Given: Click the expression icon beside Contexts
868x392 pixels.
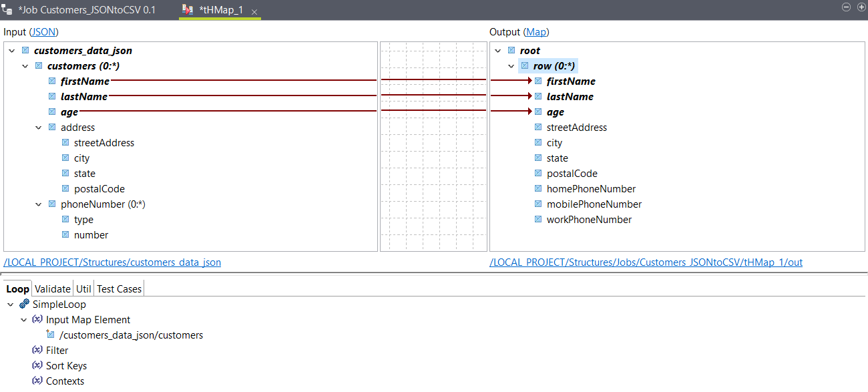Looking at the screenshot, I should click(x=37, y=381).
